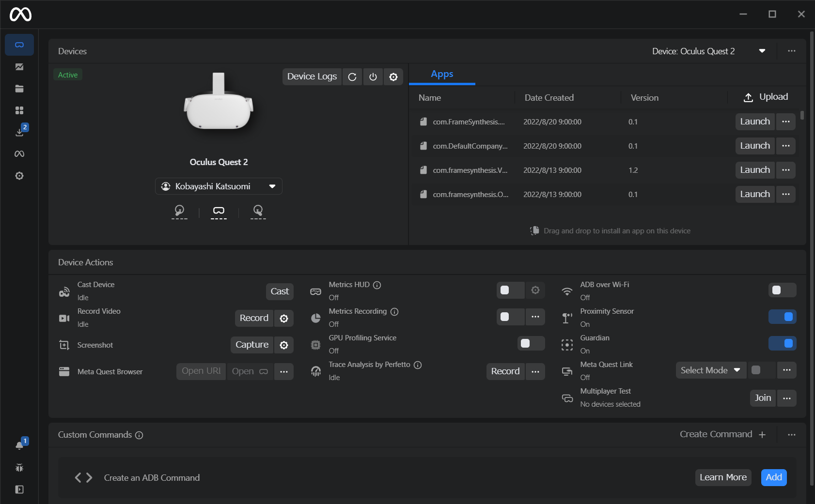Launch the com.framesynthesis.O... app
815x504 pixels.
pos(755,194)
